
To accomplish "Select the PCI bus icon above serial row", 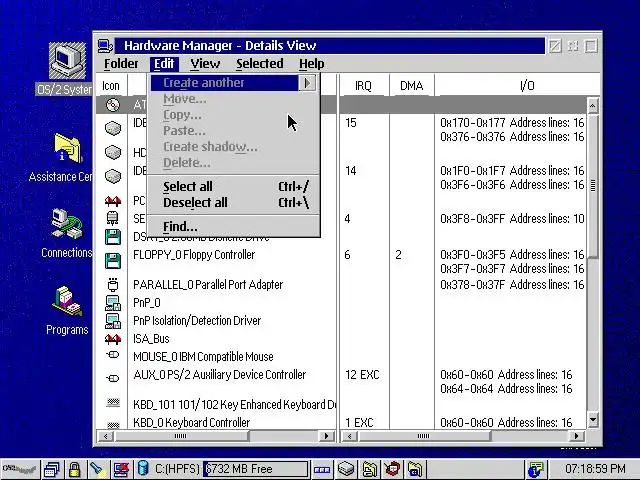I will [x=113, y=200].
